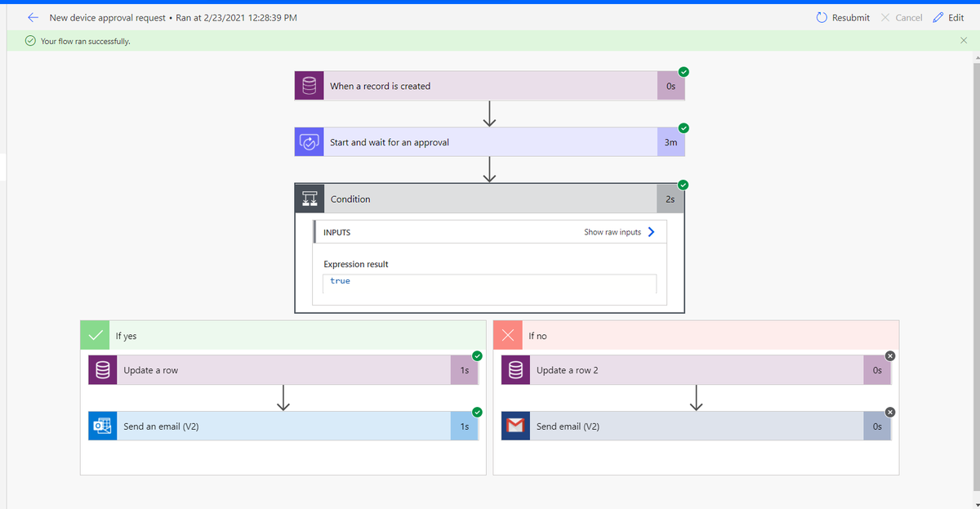Click the 'true' expression result value
The width and height of the screenshot is (980, 509).
coord(340,281)
